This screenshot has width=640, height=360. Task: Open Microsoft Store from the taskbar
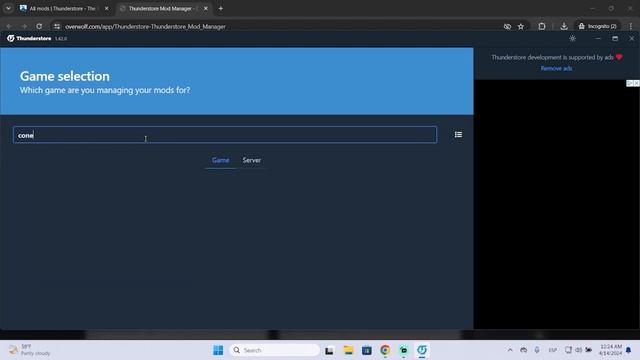pyautogui.click(x=367, y=350)
